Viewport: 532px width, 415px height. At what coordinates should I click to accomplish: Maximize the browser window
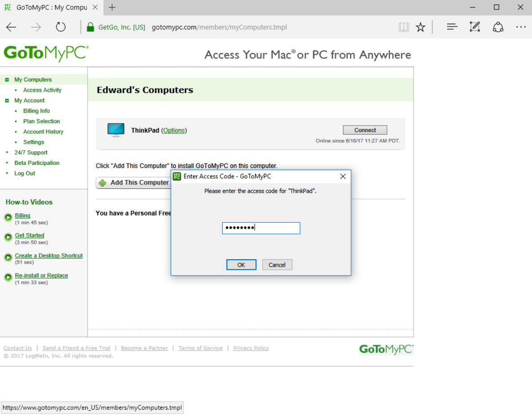497,7
